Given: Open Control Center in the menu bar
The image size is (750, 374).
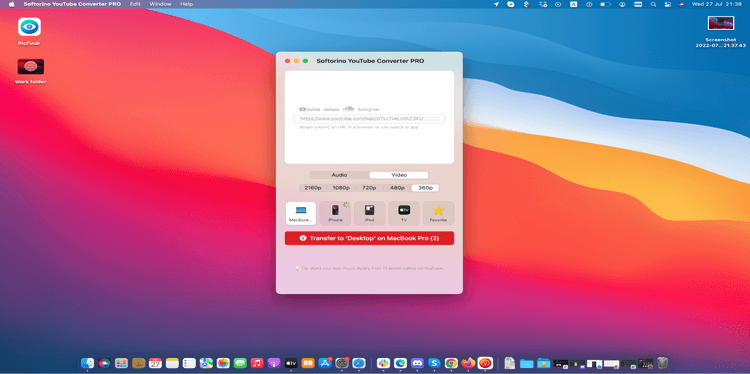Looking at the screenshot, I should pyautogui.click(x=667, y=4).
